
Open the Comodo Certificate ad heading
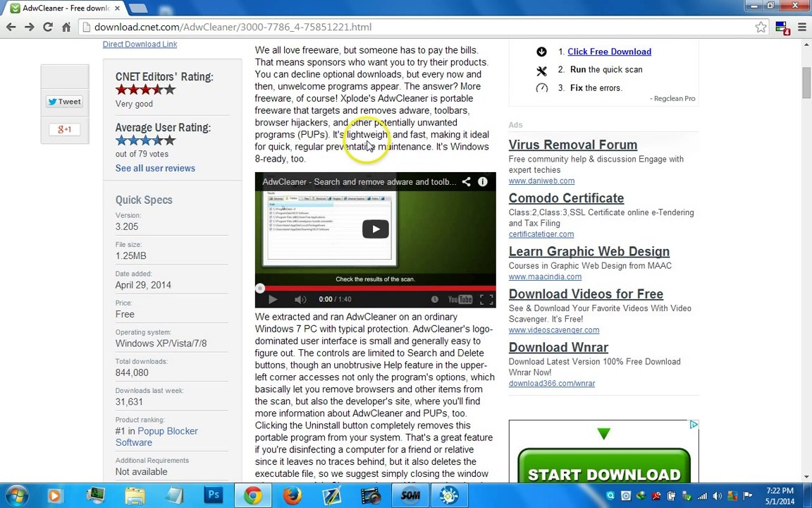[x=566, y=198]
